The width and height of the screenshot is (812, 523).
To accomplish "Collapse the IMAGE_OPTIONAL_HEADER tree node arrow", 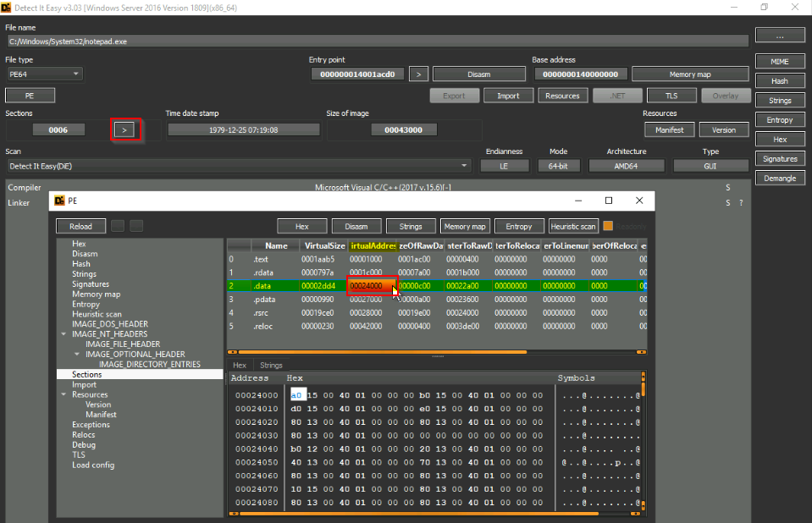I will click(x=77, y=355).
